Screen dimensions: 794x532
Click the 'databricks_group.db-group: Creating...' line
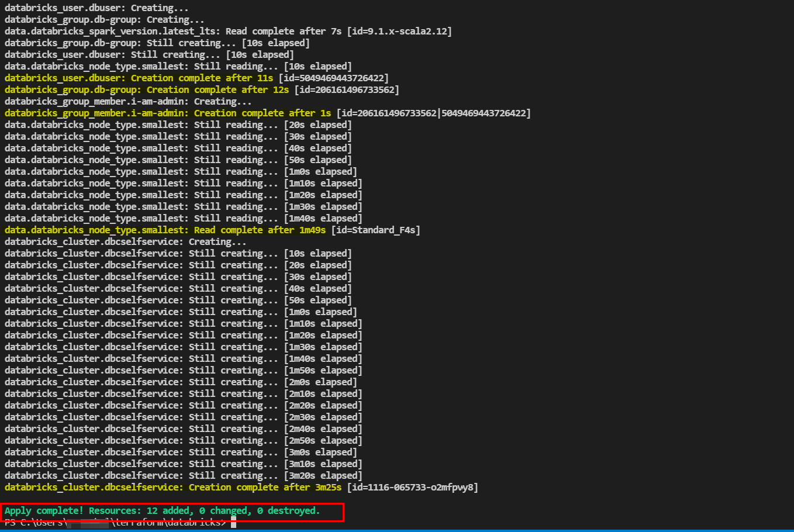click(x=105, y=20)
